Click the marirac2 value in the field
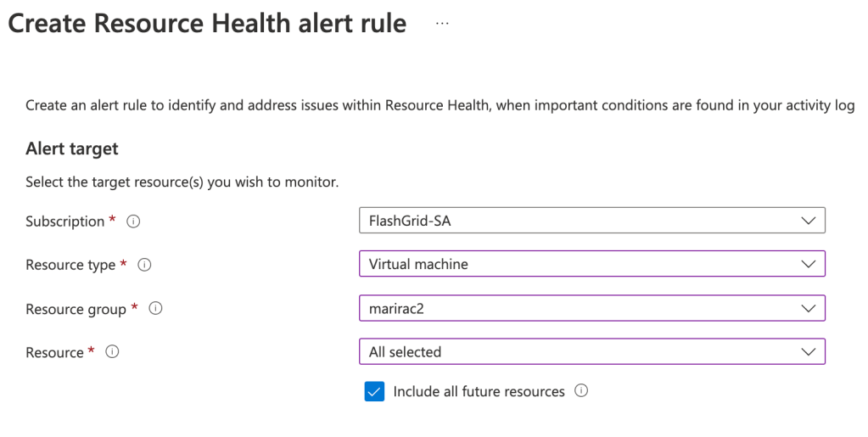Image resolution: width=868 pixels, height=437 pixels. pyautogui.click(x=396, y=308)
